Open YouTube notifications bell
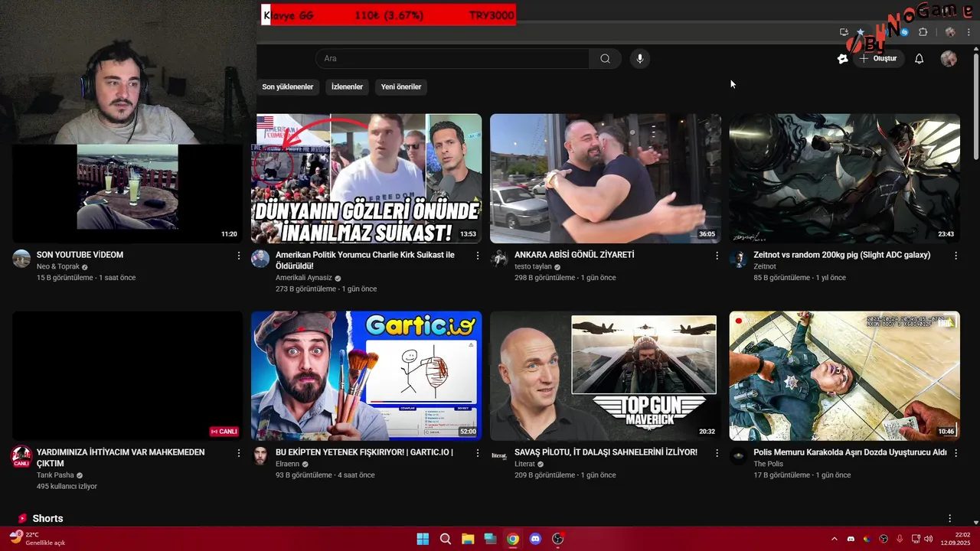Screen dimensions: 980x551 click(919, 58)
